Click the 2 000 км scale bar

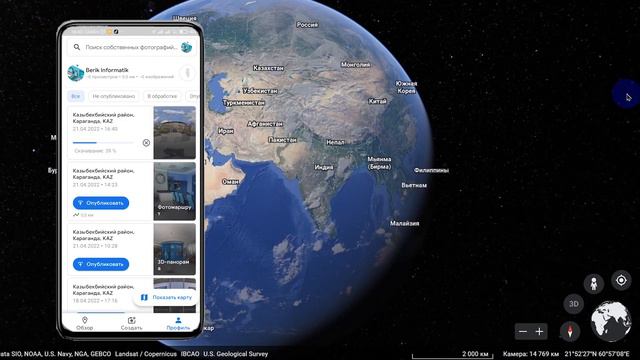(452, 354)
